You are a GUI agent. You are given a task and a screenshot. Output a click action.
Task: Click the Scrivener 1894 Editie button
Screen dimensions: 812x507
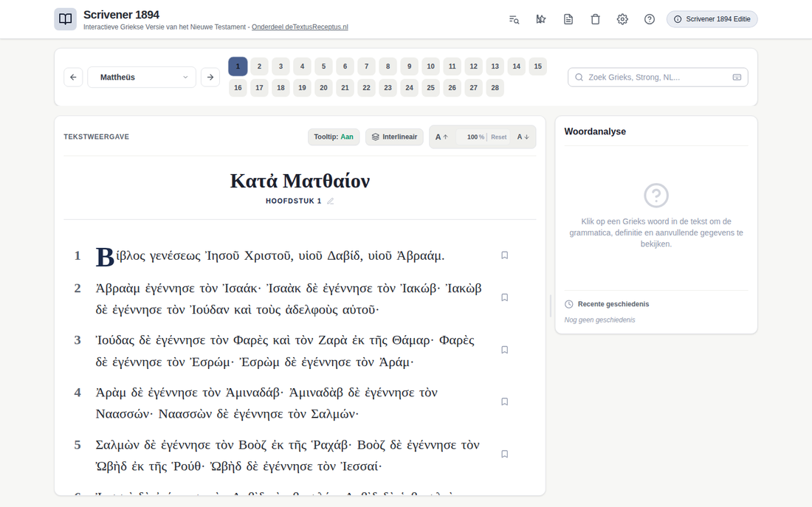tap(712, 19)
